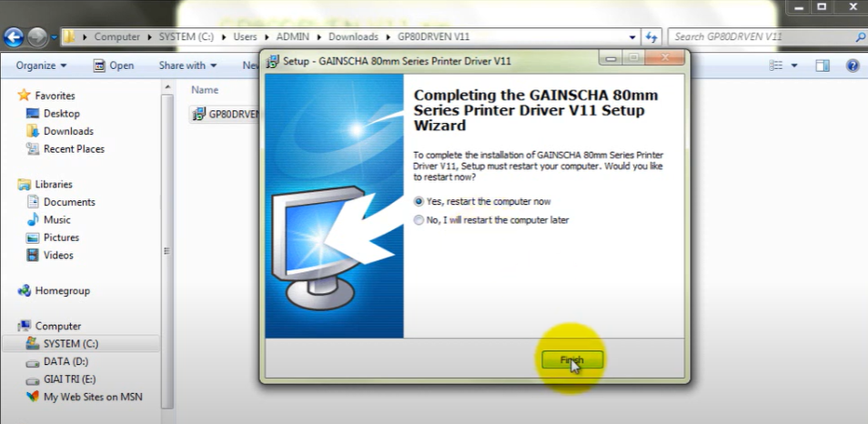Viewport: 868px width, 424px height.
Task: Click 'GP80DRVEN V11' breadcrumb in address bar
Action: 433,37
